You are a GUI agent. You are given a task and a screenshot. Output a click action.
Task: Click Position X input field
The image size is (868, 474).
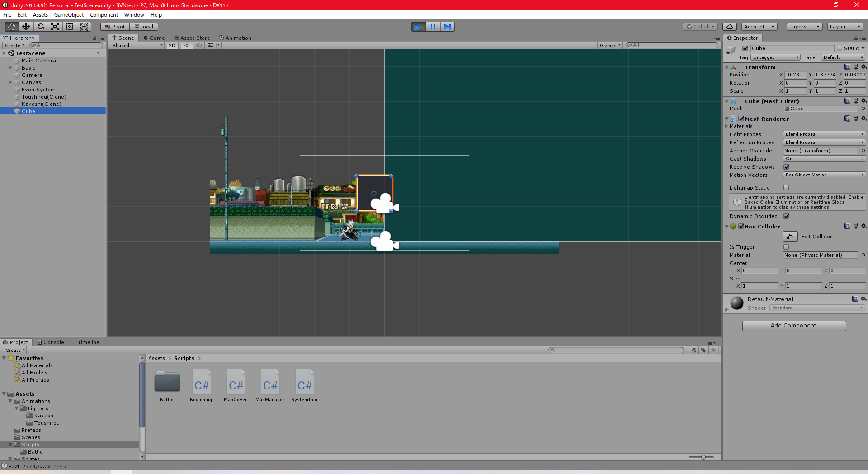[795, 75]
